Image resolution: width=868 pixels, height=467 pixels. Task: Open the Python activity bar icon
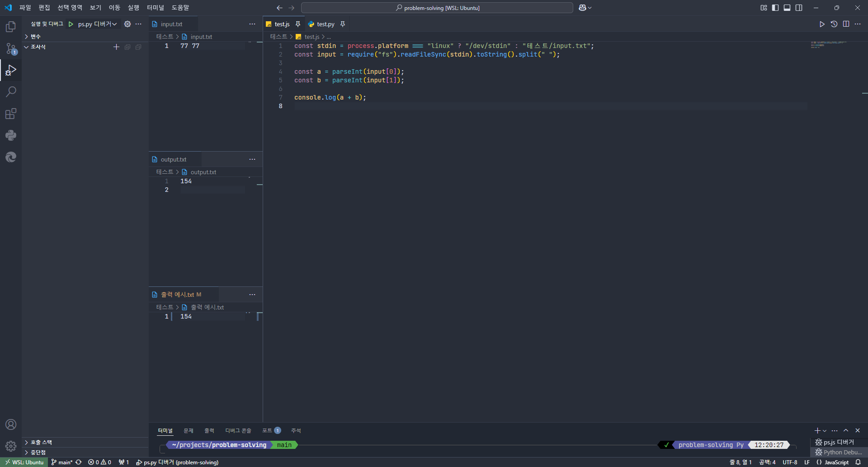point(11,135)
